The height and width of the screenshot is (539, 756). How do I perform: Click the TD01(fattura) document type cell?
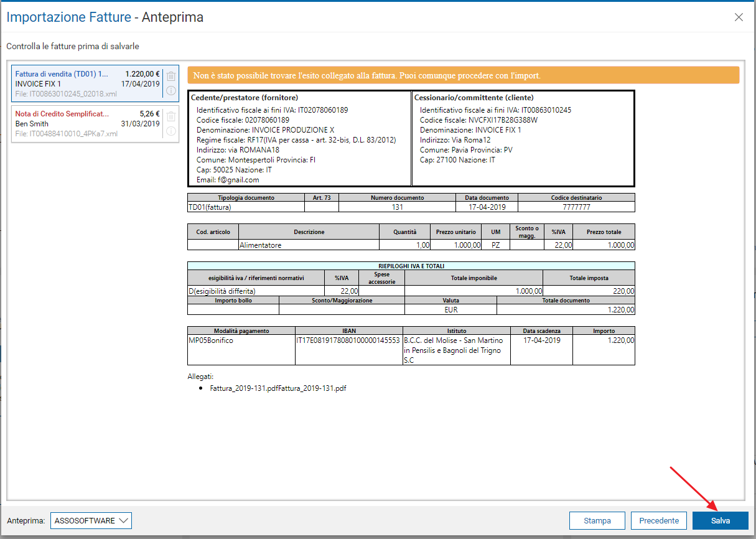pos(246,207)
